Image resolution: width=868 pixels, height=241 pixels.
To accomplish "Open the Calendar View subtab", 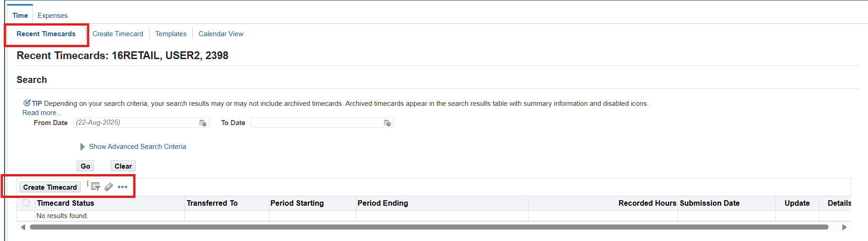I will pos(221,34).
